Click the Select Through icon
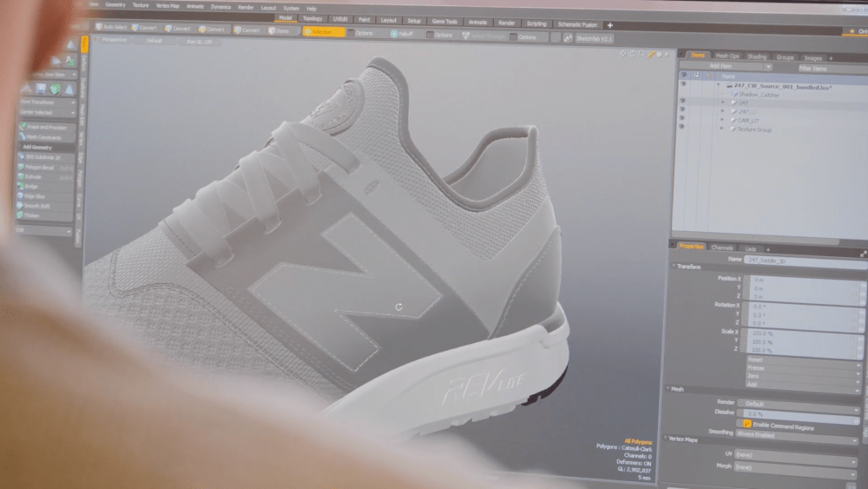 [466, 36]
